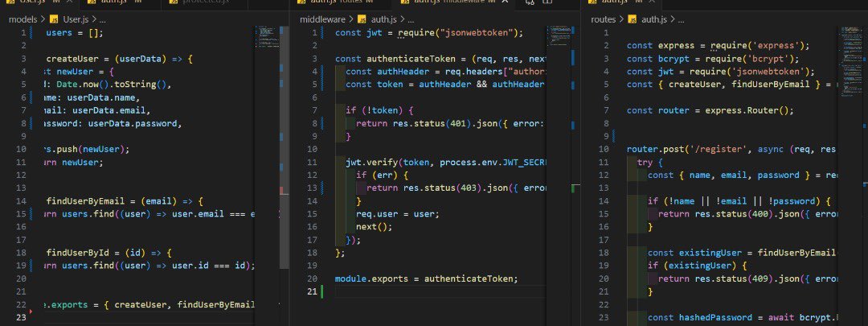868x326 pixels.
Task: Click 'if (!token) {' in middleware auth.js
Action: point(379,110)
